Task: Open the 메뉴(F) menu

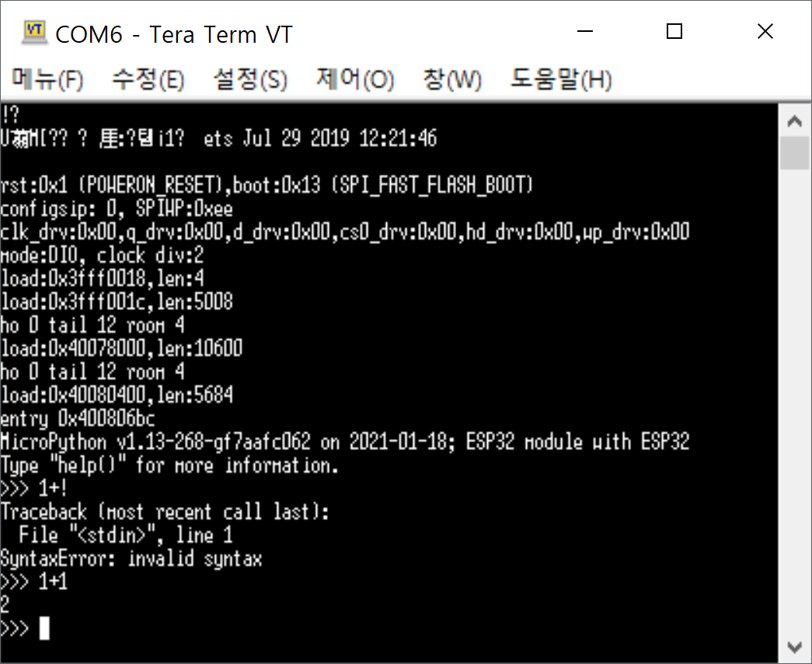Action: [47, 79]
